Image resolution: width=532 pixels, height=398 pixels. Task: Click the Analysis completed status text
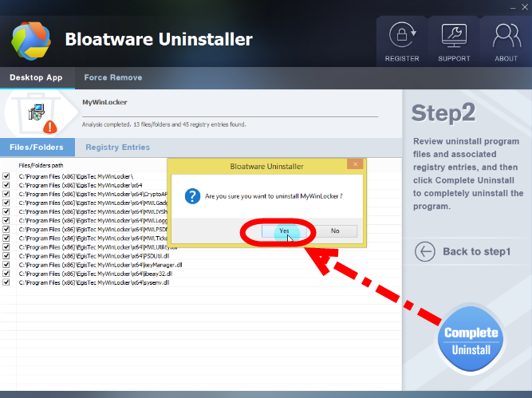(164, 124)
